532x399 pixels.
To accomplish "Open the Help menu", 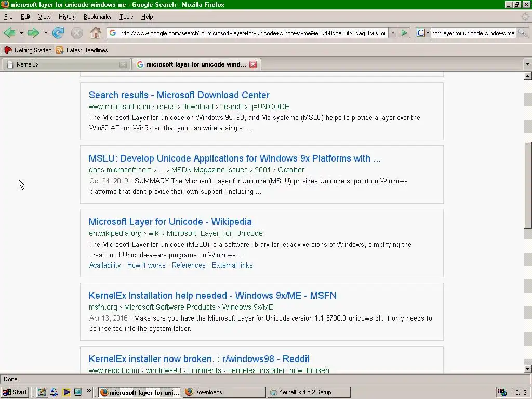I will [147, 17].
